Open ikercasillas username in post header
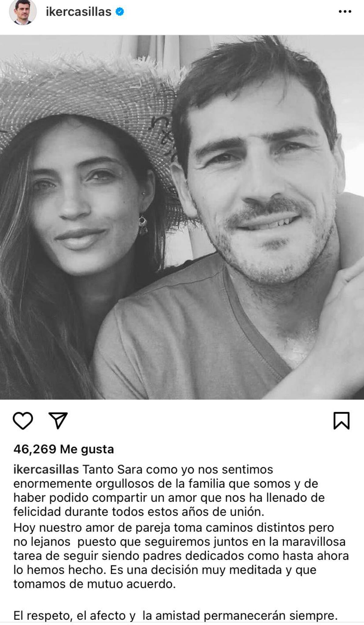 point(79,12)
